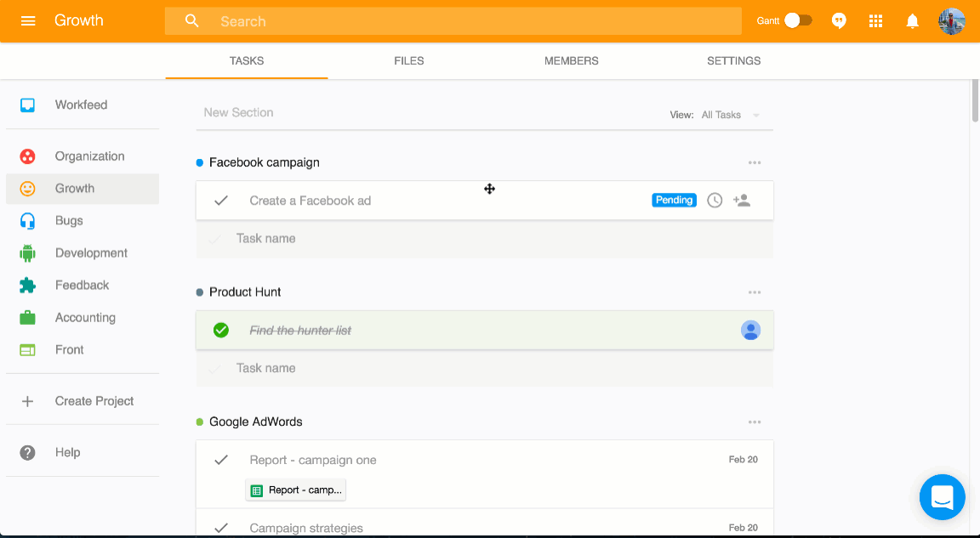This screenshot has width=980, height=538.
Task: Click the Pending status label
Action: pos(674,200)
